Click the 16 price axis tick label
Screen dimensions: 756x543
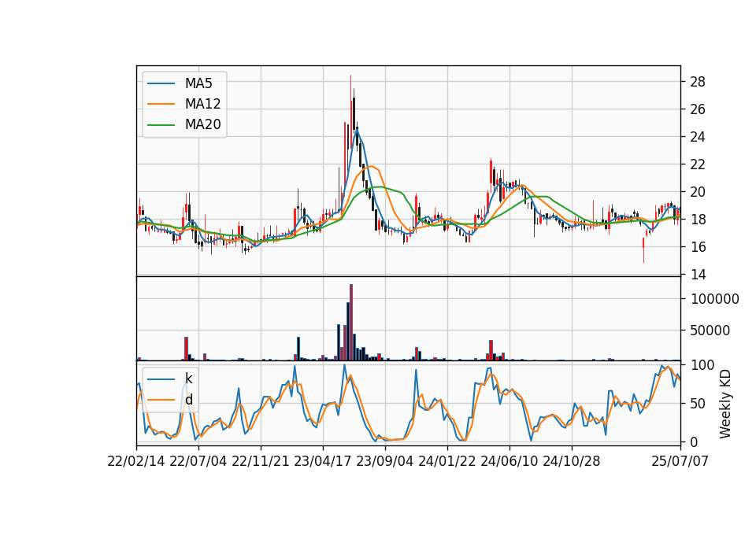(x=698, y=246)
